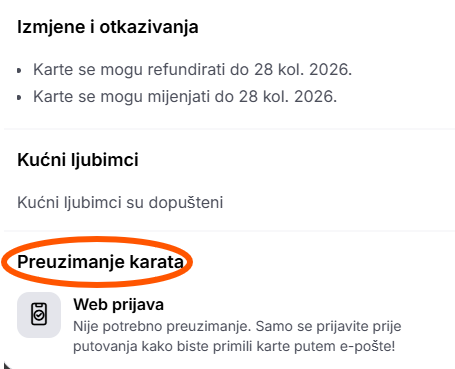Click the mouse pointer arrow at bottom-left corner

click(x=7, y=365)
